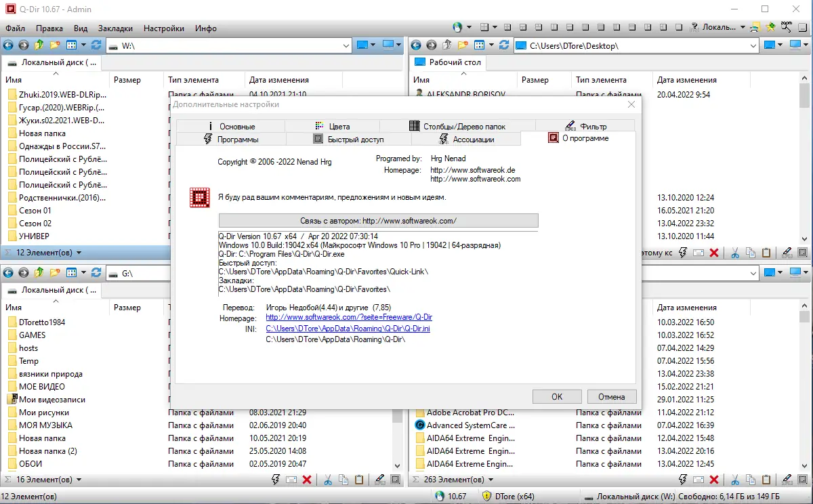Select the Мои видеозаписи folder
The width and height of the screenshot is (813, 504).
point(51,400)
